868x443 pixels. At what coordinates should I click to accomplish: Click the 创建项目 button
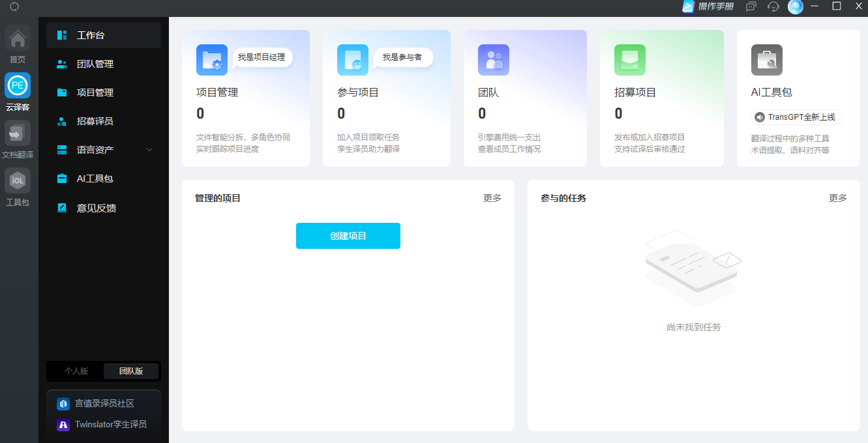[348, 236]
